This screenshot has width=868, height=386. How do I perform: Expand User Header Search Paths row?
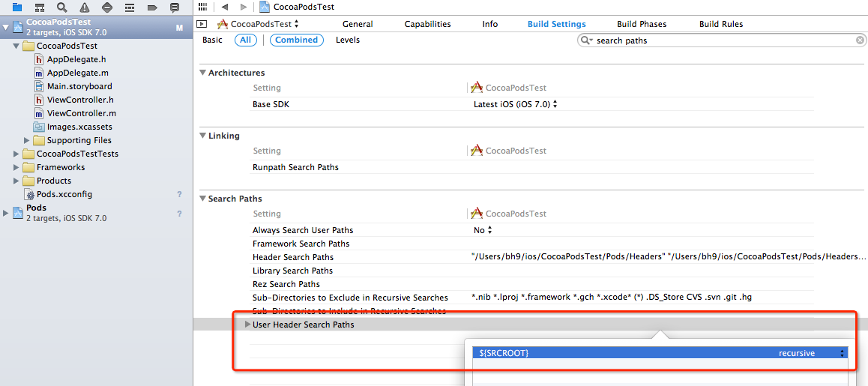(x=247, y=325)
